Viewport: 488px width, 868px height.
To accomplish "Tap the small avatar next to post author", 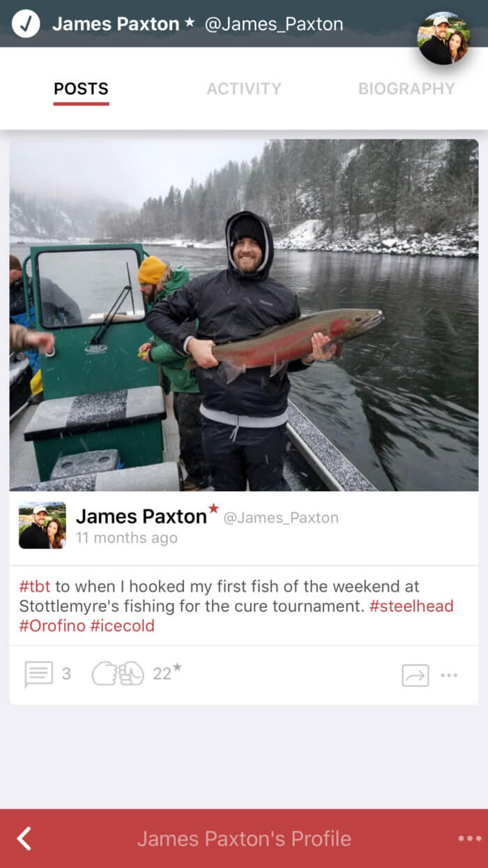I will (x=42, y=525).
